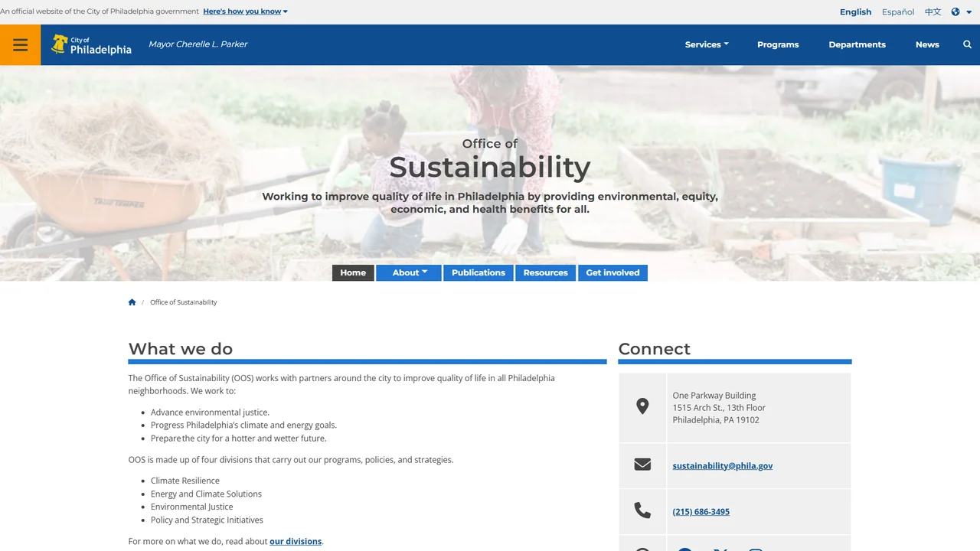Screen dimensions: 980x551
Task: Click the phone handset icon
Action: (642, 510)
